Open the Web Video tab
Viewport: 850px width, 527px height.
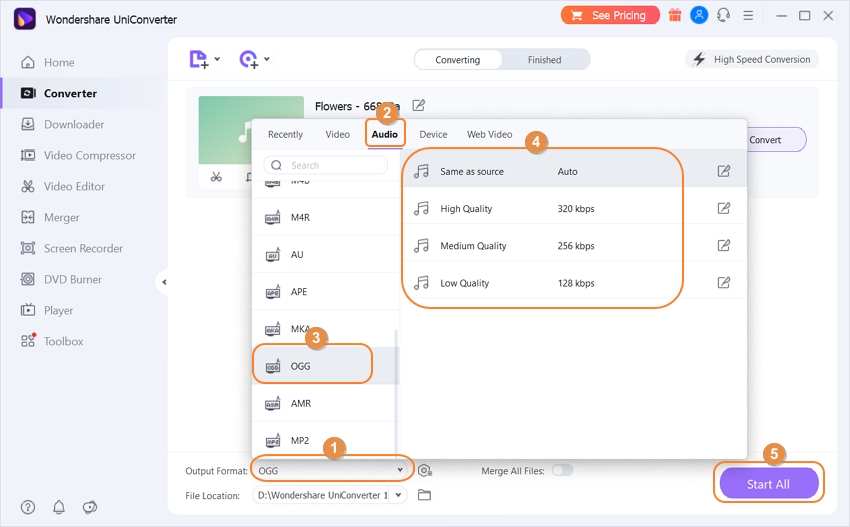pos(489,134)
